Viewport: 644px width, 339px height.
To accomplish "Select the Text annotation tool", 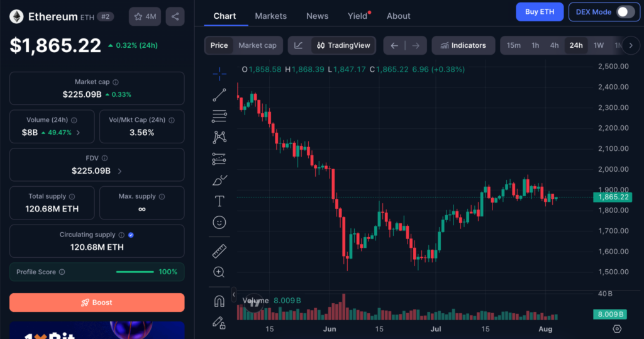I will 219,201.
